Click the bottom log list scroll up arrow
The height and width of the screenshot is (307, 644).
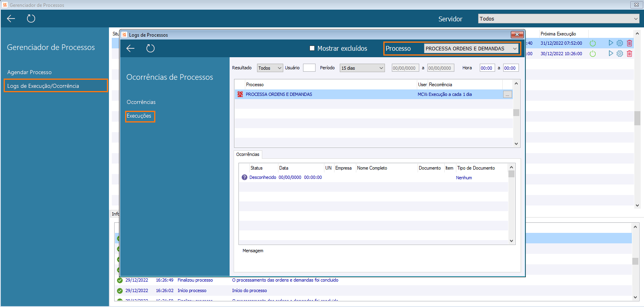pyautogui.click(x=635, y=227)
